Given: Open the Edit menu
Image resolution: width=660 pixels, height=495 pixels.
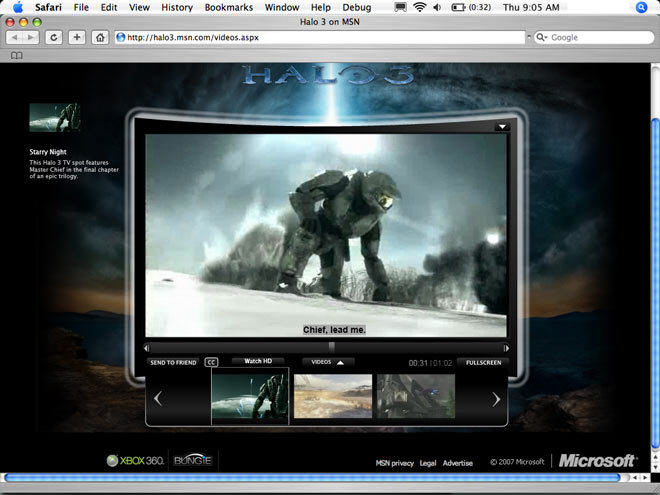Looking at the screenshot, I should pos(109,7).
